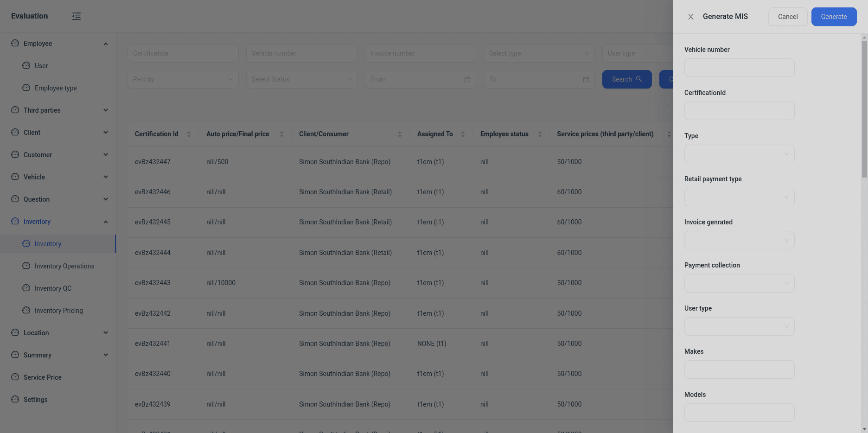Click the Generate MIS panel scrollbar
The width and height of the screenshot is (868, 433).
coord(864,109)
